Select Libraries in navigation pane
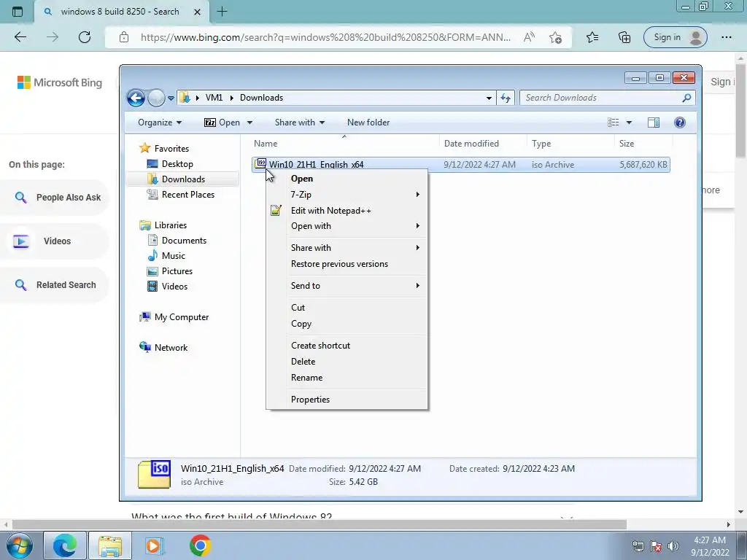Image resolution: width=747 pixels, height=560 pixels. coord(163,225)
